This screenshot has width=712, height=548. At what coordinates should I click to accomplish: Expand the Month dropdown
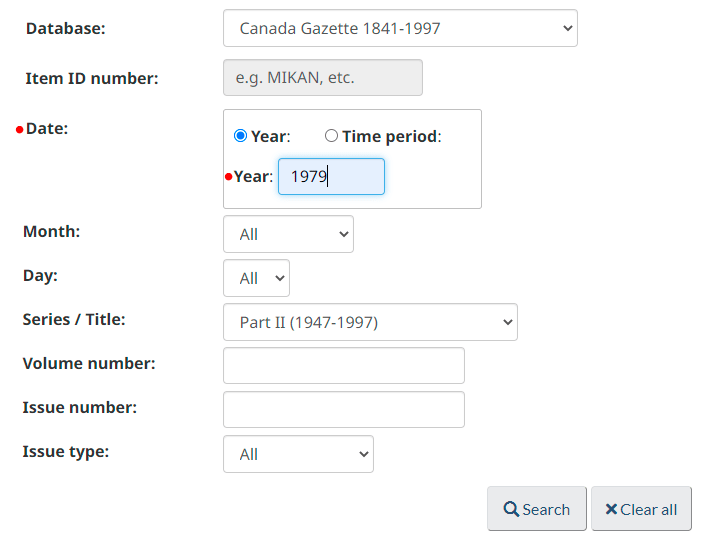pyautogui.click(x=288, y=234)
